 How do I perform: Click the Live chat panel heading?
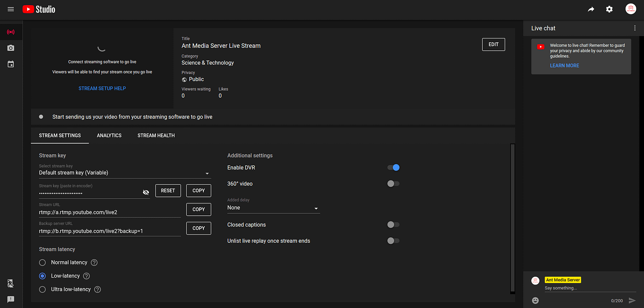[543, 28]
